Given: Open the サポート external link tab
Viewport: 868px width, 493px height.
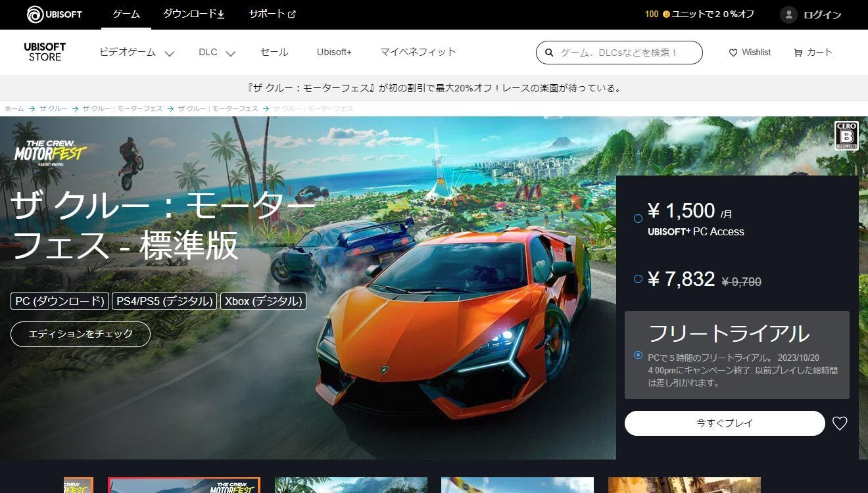Looking at the screenshot, I should pos(272,14).
